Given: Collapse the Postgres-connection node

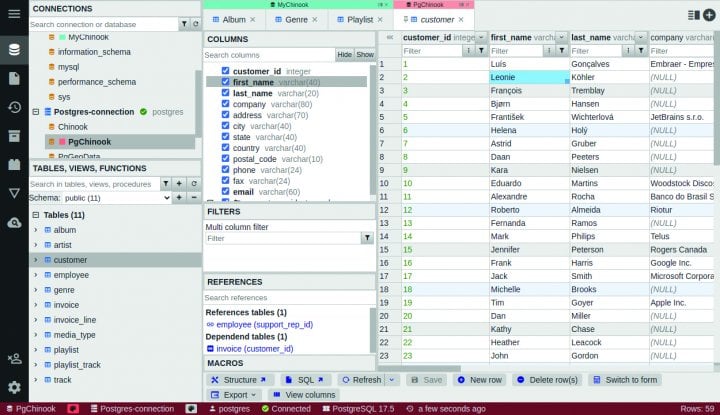Looking at the screenshot, I should 36,112.
